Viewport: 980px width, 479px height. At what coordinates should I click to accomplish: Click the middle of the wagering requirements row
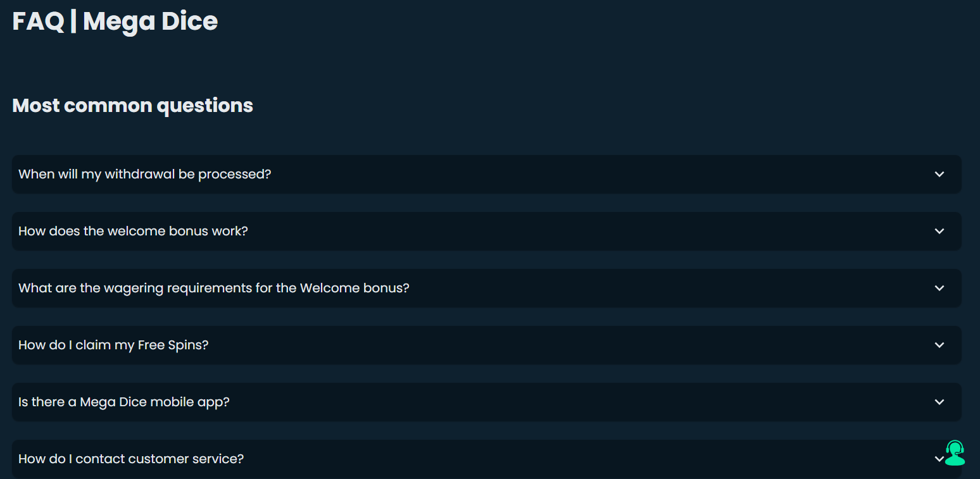pyautogui.click(x=486, y=288)
